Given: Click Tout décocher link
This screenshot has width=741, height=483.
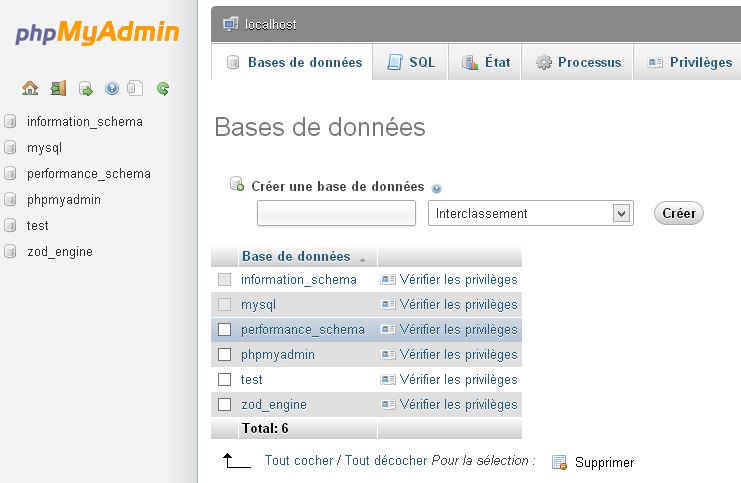Looking at the screenshot, I should 387,460.
